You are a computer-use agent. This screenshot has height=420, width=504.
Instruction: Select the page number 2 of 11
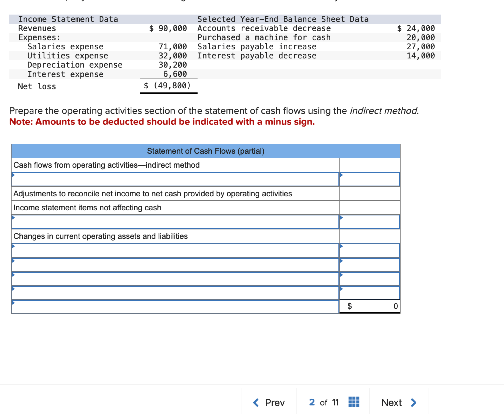click(x=323, y=403)
